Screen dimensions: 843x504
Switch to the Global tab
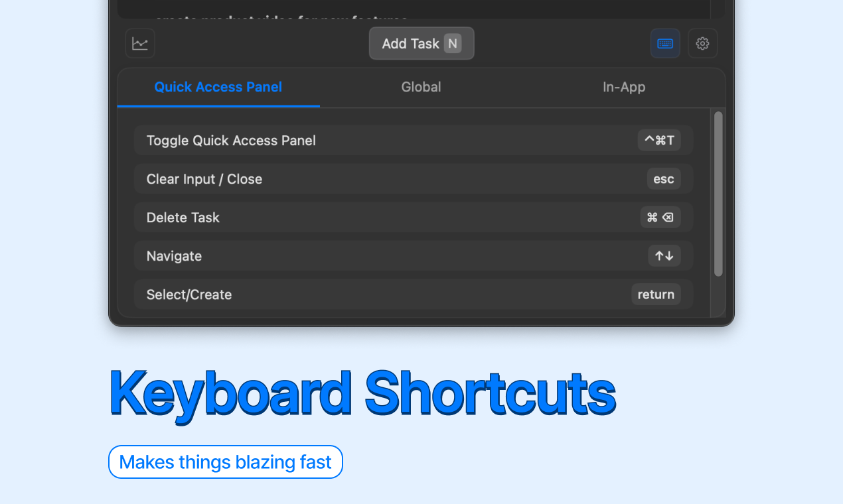(421, 87)
